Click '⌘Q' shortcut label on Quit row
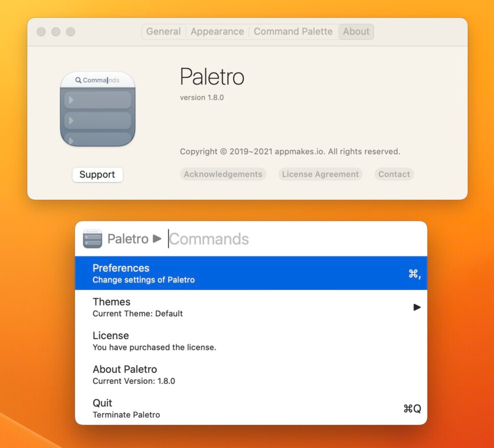This screenshot has width=494, height=448. pos(412,408)
